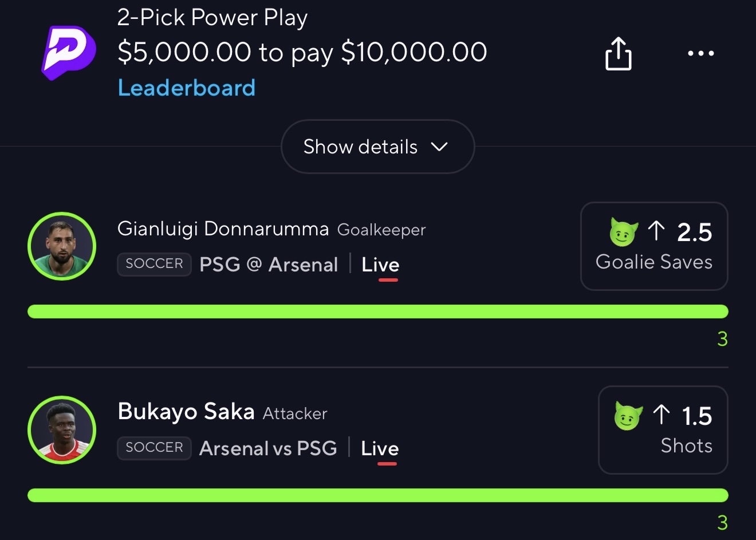
Task: Tap the share icon
Action: 618,53
